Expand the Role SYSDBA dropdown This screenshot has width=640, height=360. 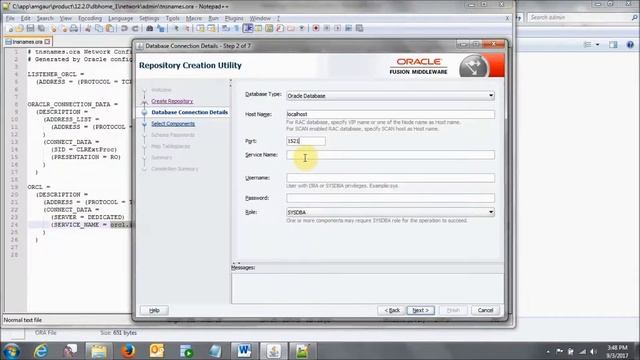coord(491,212)
